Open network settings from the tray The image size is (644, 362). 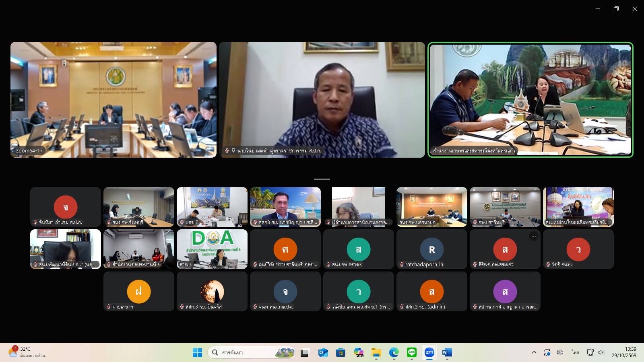click(590, 352)
